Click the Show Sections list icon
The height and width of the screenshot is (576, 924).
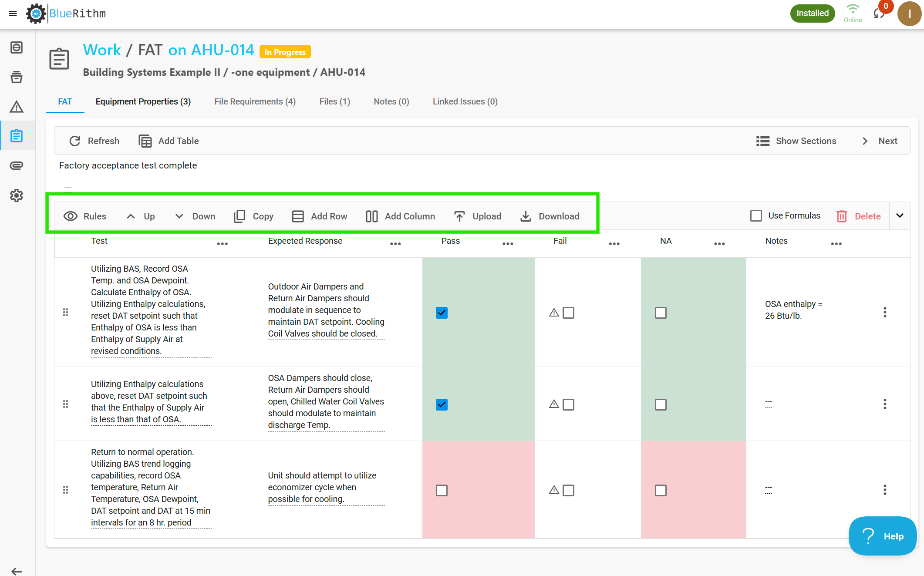[763, 141]
